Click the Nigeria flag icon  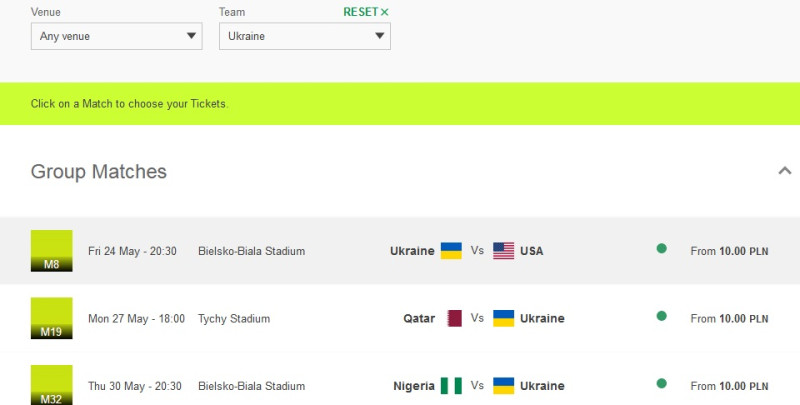tap(451, 386)
